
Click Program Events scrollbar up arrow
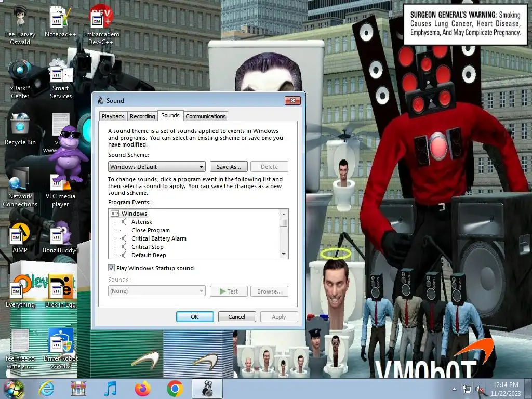[x=283, y=214]
